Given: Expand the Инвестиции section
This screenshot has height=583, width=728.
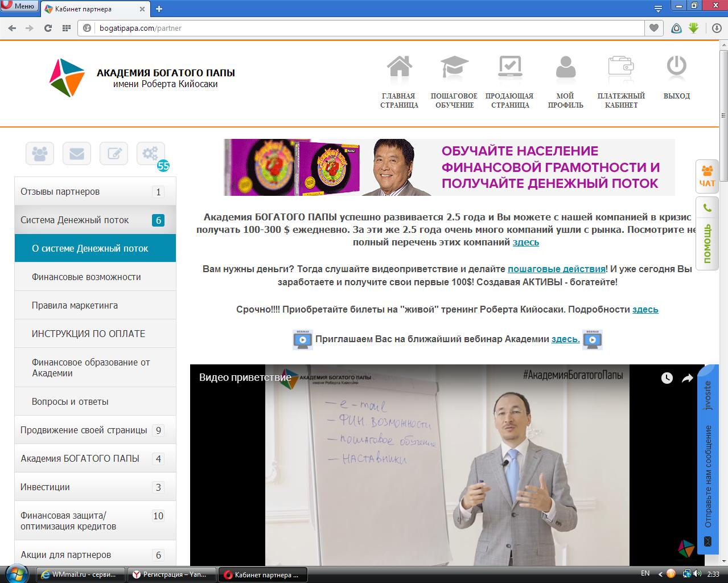Looking at the screenshot, I should [95, 487].
